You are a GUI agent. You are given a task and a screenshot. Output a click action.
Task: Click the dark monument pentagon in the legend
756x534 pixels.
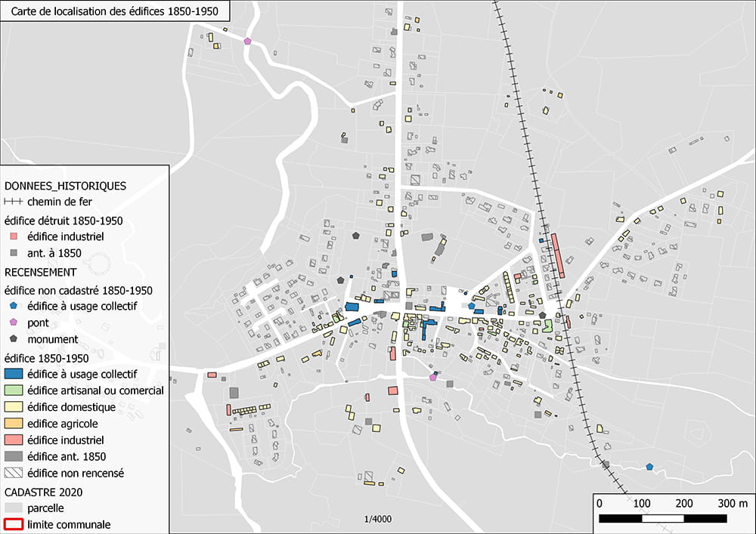pos(14,339)
